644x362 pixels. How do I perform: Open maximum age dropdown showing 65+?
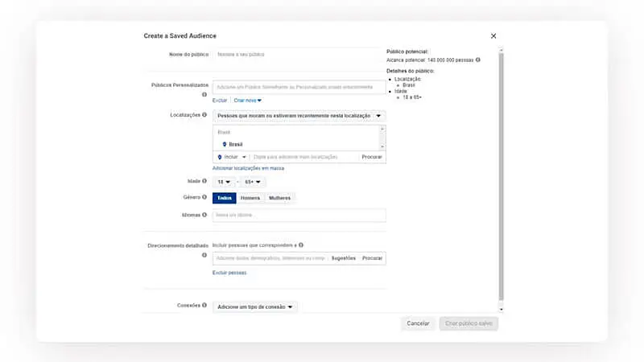click(x=253, y=182)
